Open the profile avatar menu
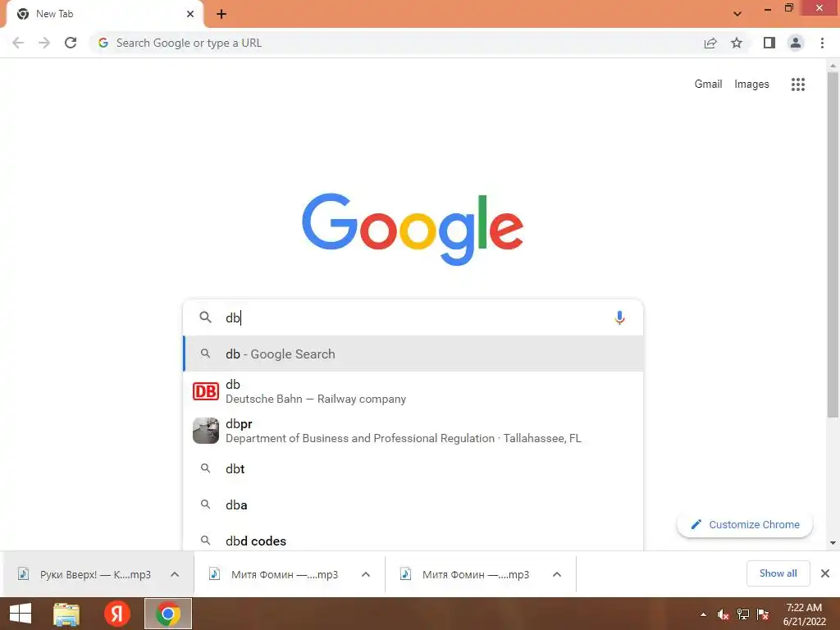840x630 pixels. click(796, 43)
